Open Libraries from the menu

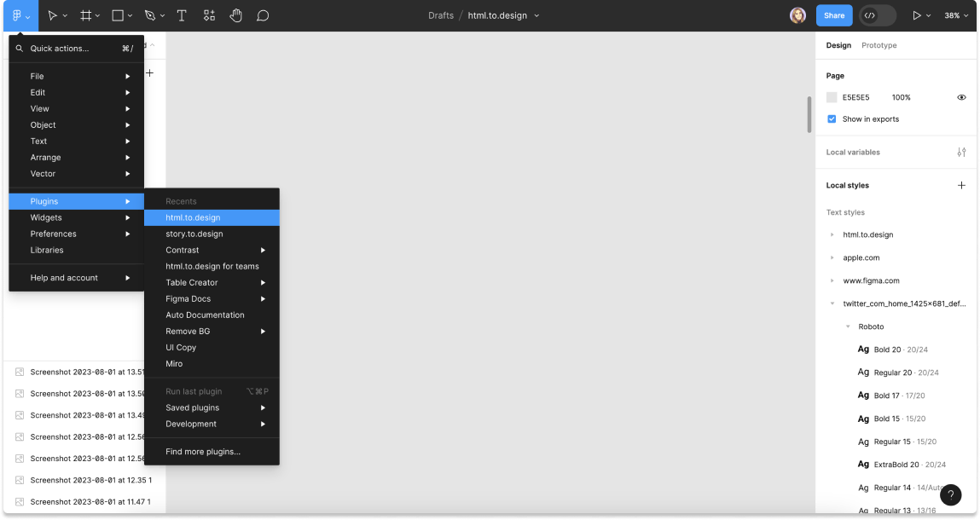pyautogui.click(x=76, y=250)
